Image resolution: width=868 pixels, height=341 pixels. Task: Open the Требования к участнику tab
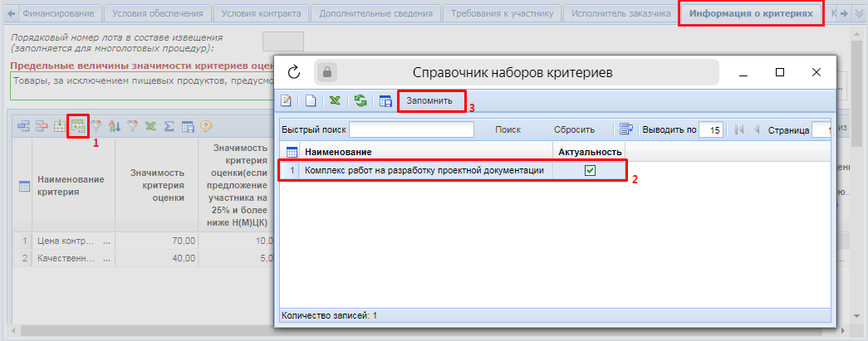coord(502,14)
